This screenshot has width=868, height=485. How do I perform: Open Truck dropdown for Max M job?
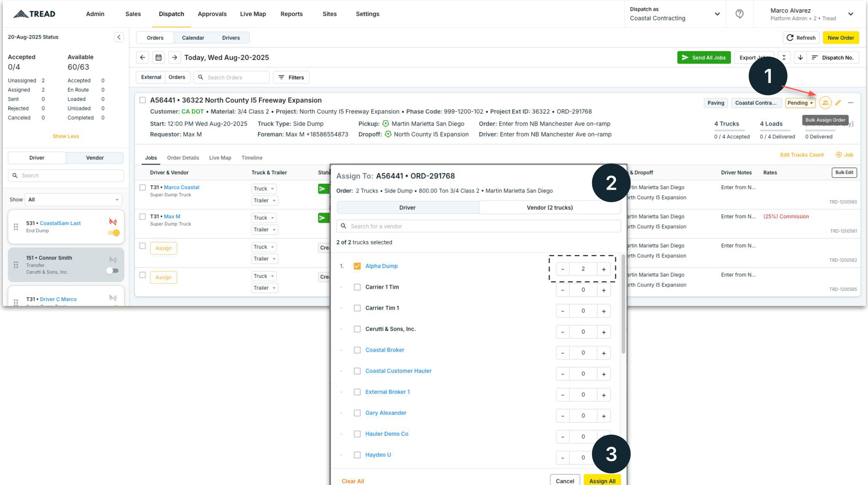[x=264, y=218]
